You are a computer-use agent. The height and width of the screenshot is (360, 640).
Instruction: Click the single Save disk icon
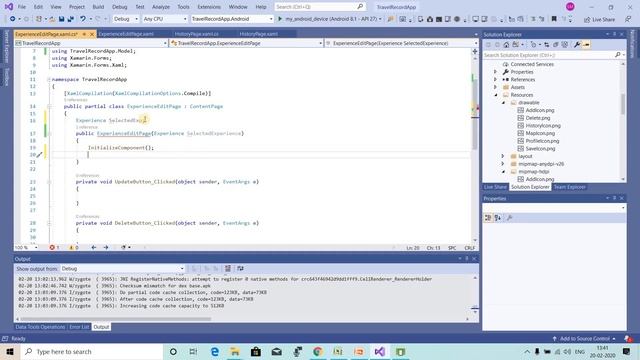click(x=62, y=19)
